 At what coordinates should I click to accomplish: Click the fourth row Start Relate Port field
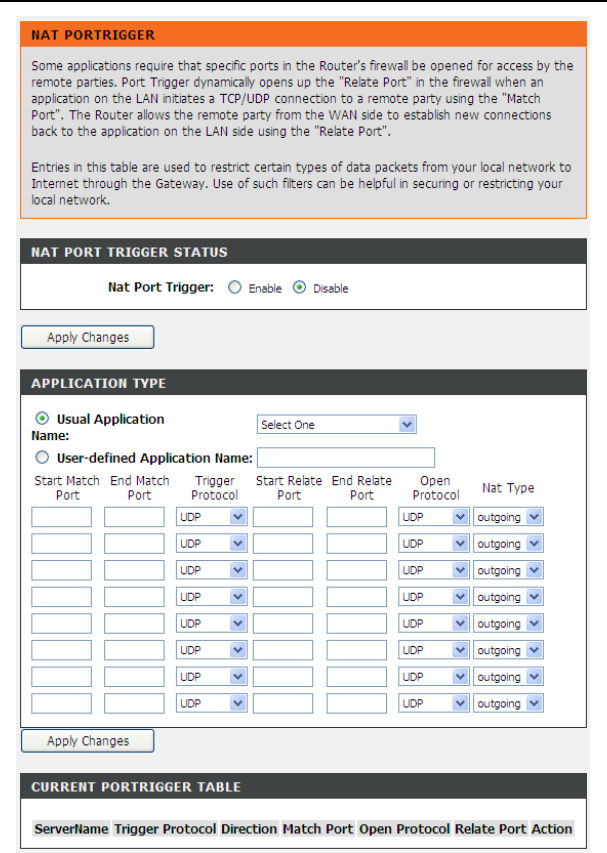click(x=283, y=597)
